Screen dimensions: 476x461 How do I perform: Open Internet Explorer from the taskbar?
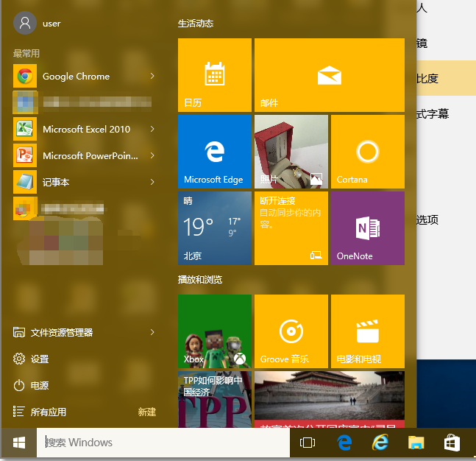[380, 443]
